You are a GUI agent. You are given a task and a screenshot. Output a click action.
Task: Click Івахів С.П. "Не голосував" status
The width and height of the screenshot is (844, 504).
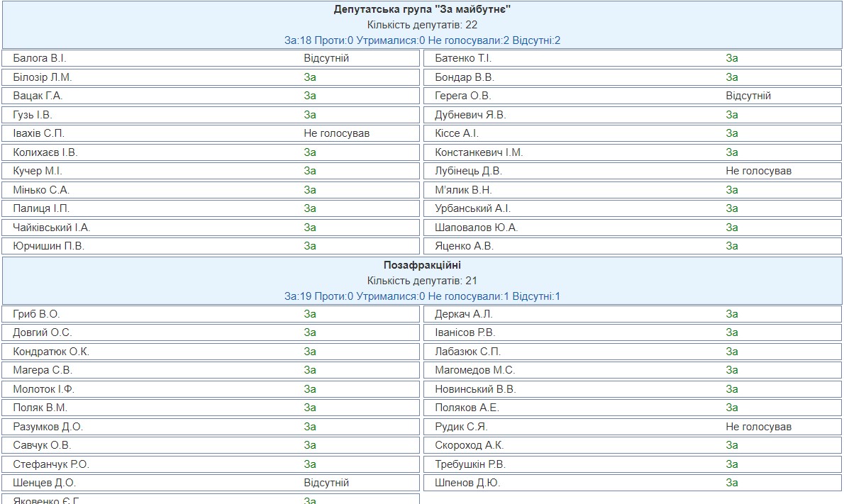(x=337, y=133)
